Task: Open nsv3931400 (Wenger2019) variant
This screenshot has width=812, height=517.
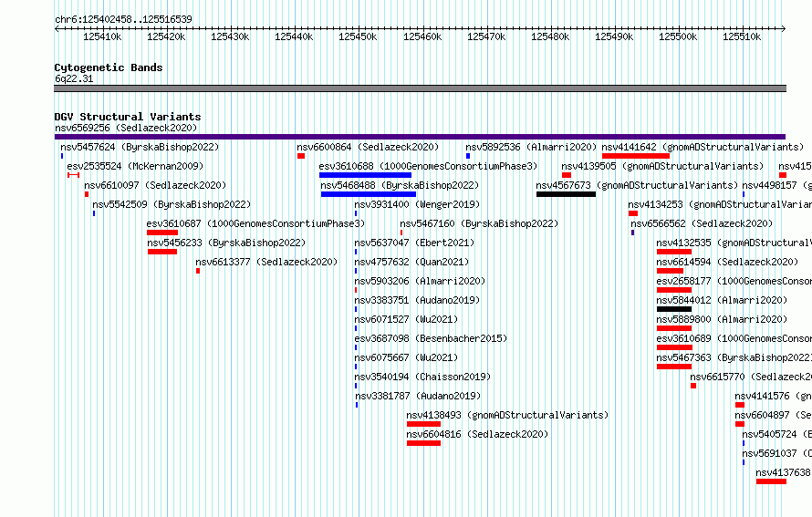Action: [x=417, y=204]
